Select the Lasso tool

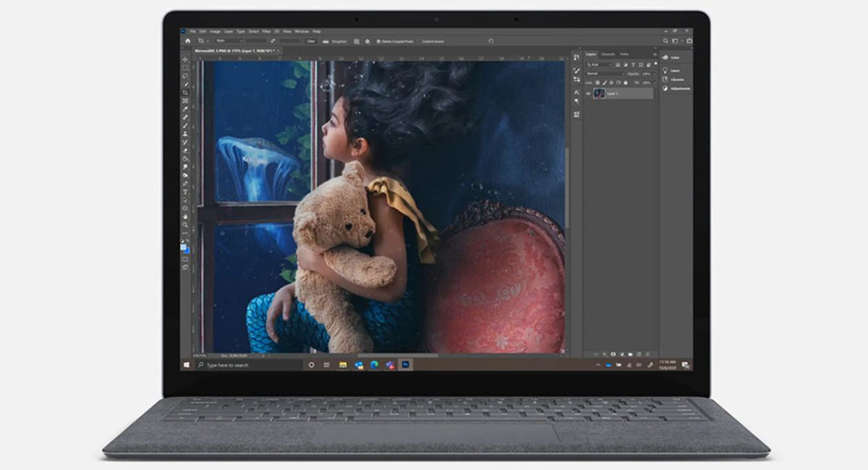pyautogui.click(x=182, y=75)
